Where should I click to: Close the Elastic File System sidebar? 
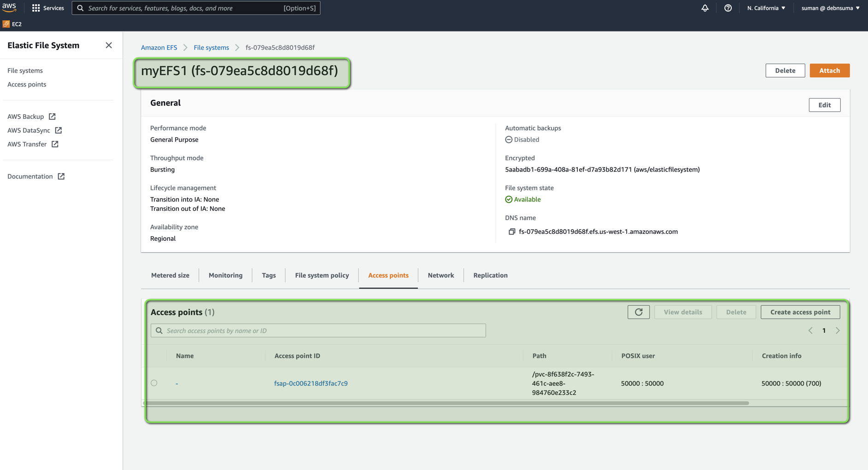(x=109, y=45)
